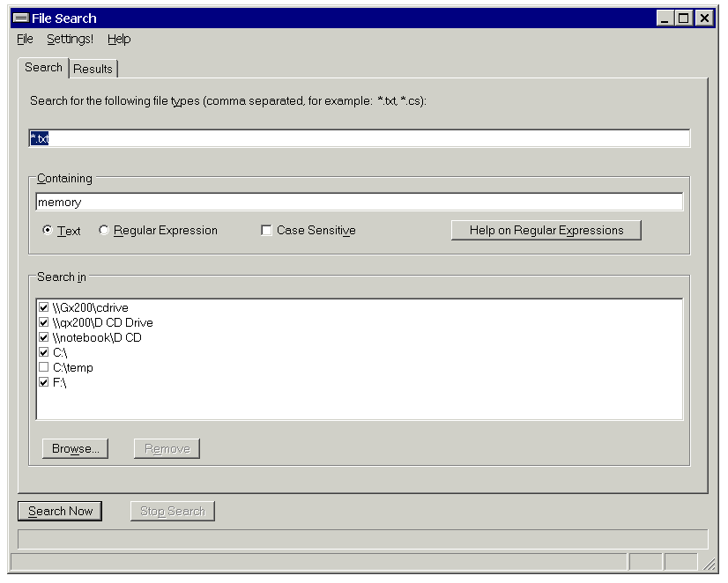Enable the Case Sensitive checkbox

click(266, 231)
